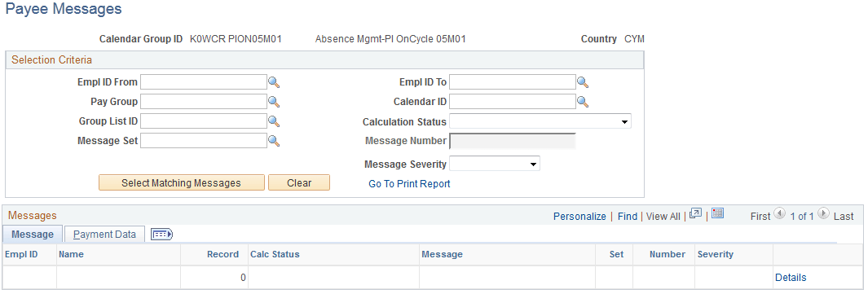The width and height of the screenshot is (868, 294).
Task: Open lookup for Empl ID To
Action: [583, 82]
